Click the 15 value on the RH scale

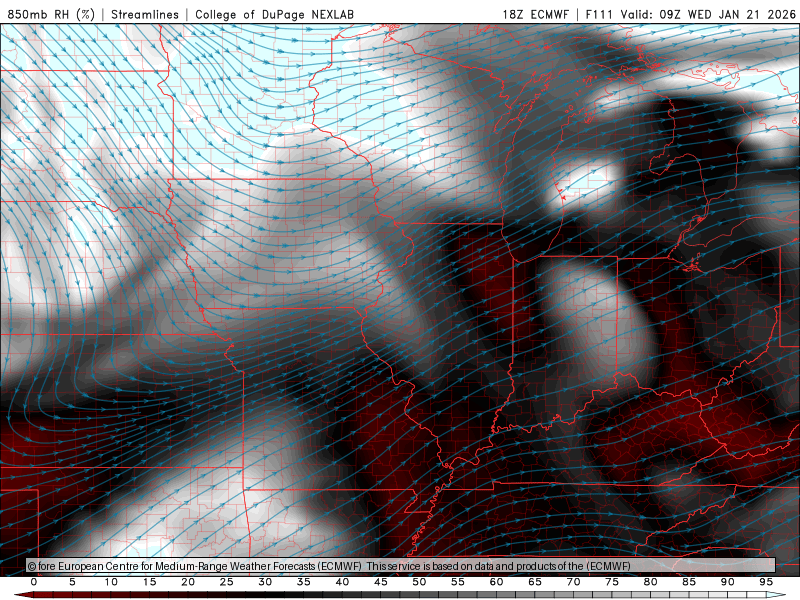tap(149, 582)
